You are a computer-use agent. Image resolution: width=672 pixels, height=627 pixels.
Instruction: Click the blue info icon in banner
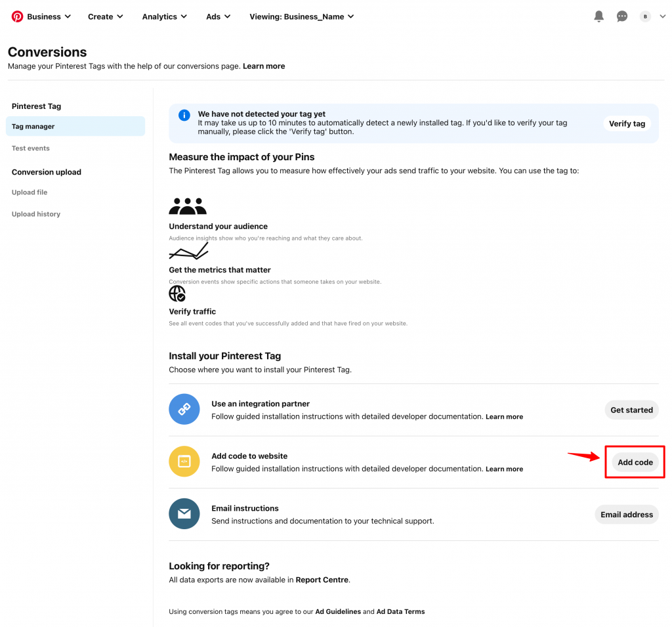(x=184, y=115)
